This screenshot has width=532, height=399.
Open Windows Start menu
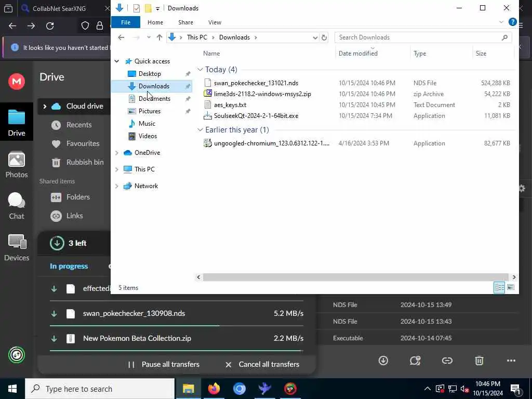click(12, 389)
